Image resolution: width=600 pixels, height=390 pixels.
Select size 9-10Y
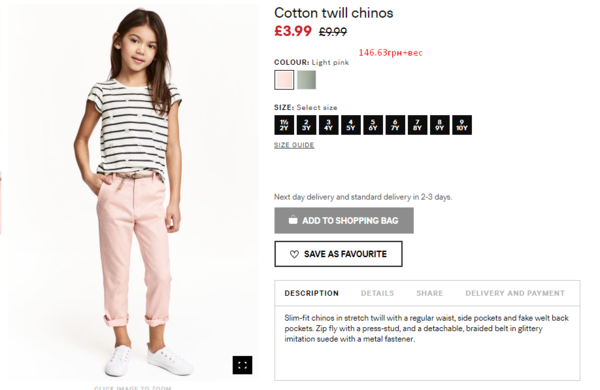[462, 125]
